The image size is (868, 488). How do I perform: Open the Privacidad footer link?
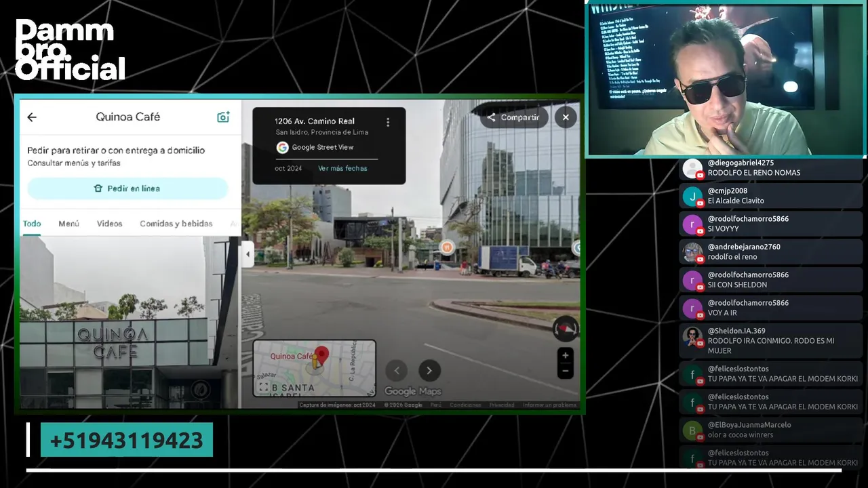(x=502, y=405)
